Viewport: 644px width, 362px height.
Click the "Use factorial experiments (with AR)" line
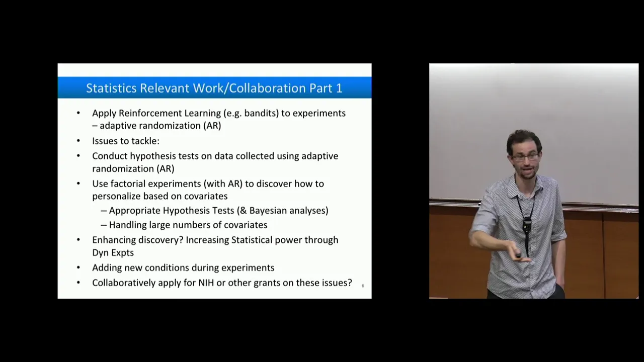[208, 184]
